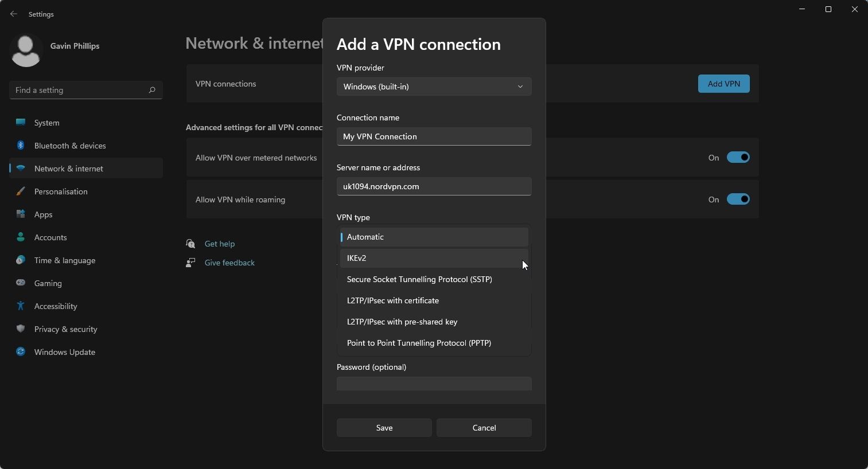Click the Gavin Phillips profile avatar
868x469 pixels.
(x=26, y=50)
